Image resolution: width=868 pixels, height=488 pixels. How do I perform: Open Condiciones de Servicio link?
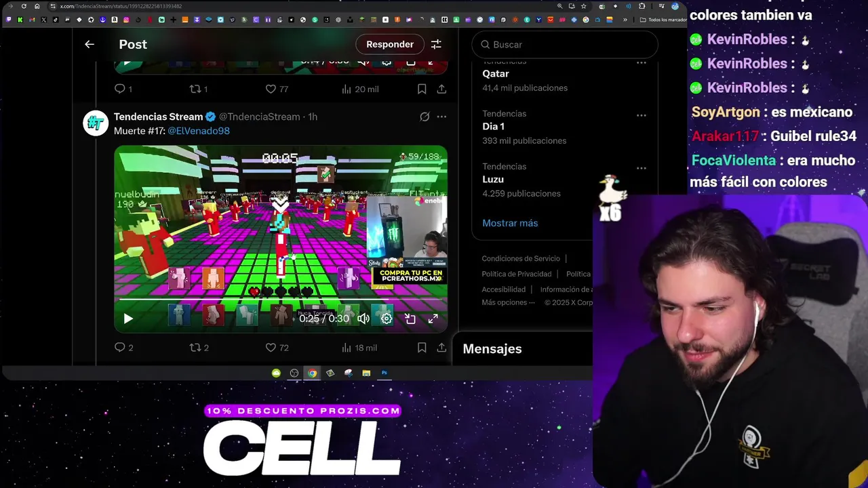coord(521,258)
